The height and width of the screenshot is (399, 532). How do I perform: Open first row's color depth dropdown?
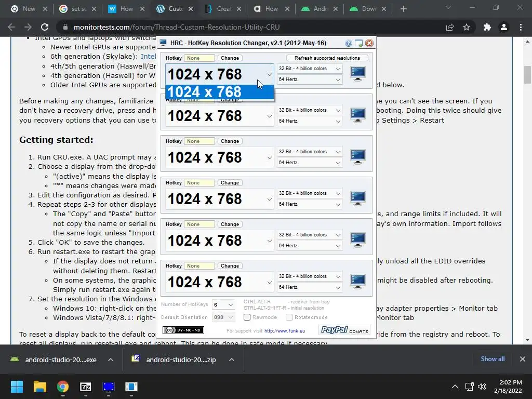(310, 69)
